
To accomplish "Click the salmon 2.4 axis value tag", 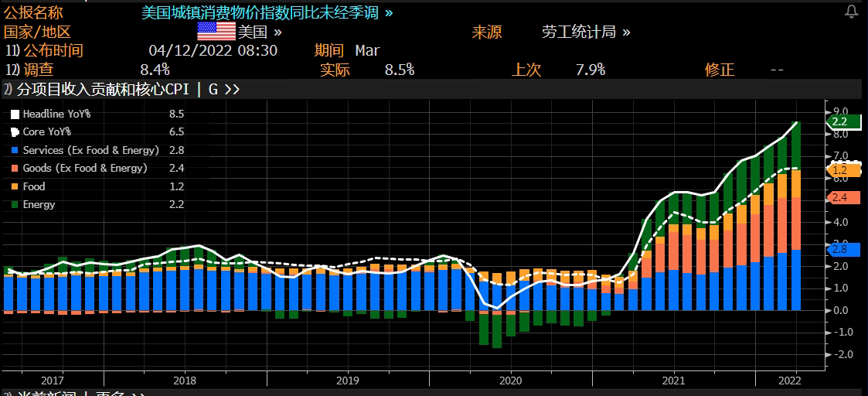I will tap(843, 196).
